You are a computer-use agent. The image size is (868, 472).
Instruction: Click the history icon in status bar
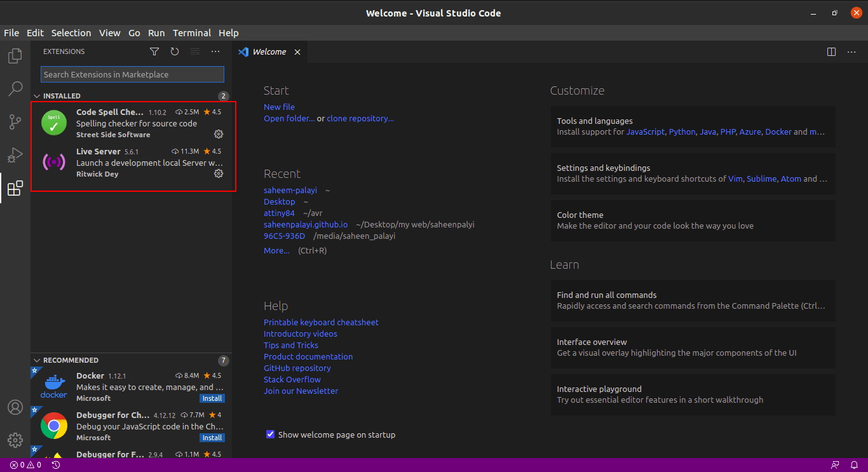pyautogui.click(x=56, y=465)
